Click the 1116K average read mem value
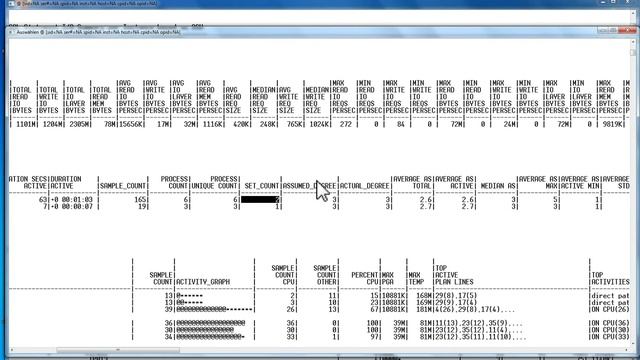The height and width of the screenshot is (360, 640). [212, 124]
